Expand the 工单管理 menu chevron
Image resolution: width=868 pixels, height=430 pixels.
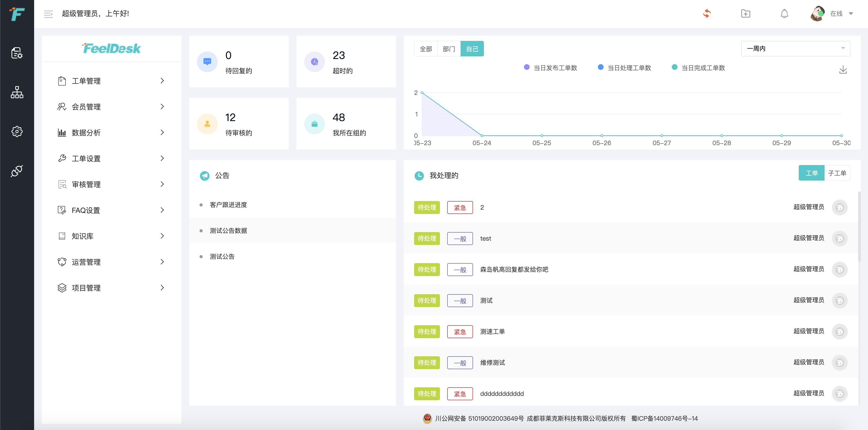pos(162,81)
